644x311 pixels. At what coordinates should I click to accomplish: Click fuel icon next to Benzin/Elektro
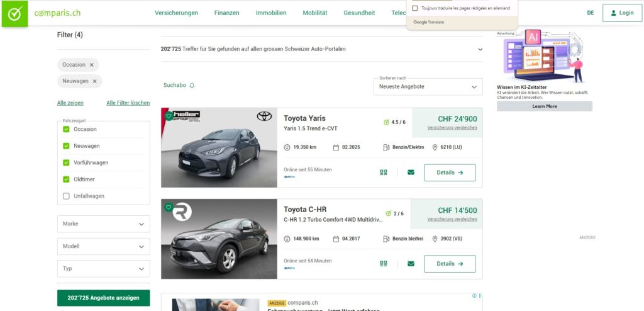tap(386, 147)
